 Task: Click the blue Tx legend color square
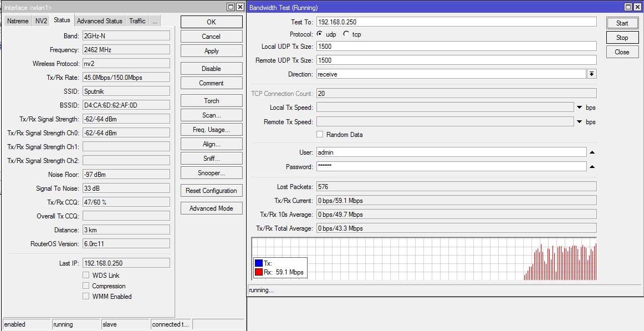[x=259, y=263]
